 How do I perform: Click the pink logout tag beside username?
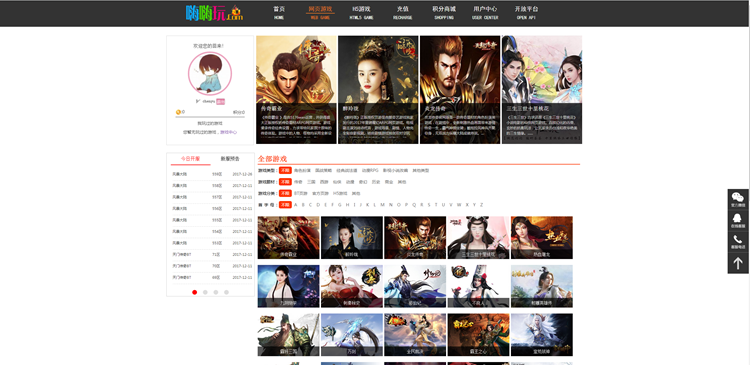[221, 101]
